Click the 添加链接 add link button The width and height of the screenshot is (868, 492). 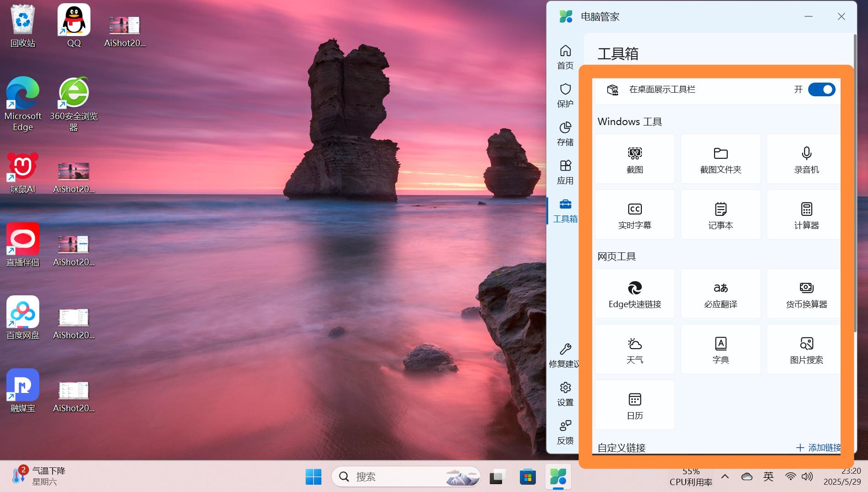click(819, 448)
